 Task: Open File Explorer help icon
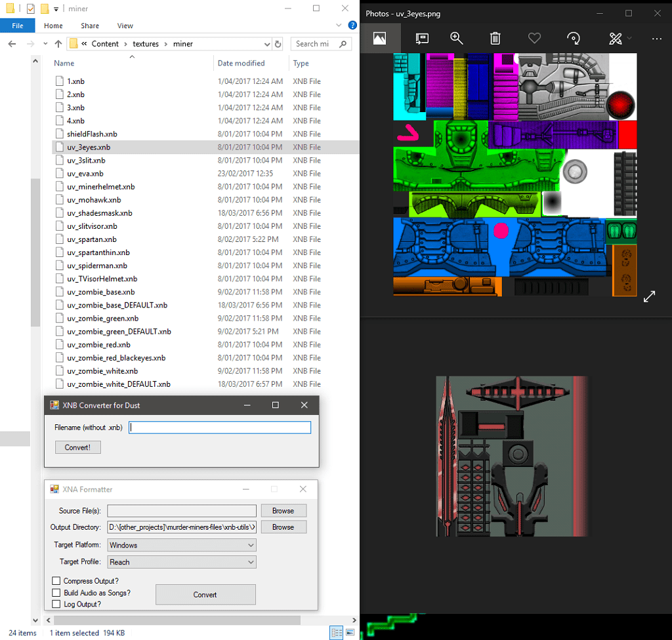[352, 26]
